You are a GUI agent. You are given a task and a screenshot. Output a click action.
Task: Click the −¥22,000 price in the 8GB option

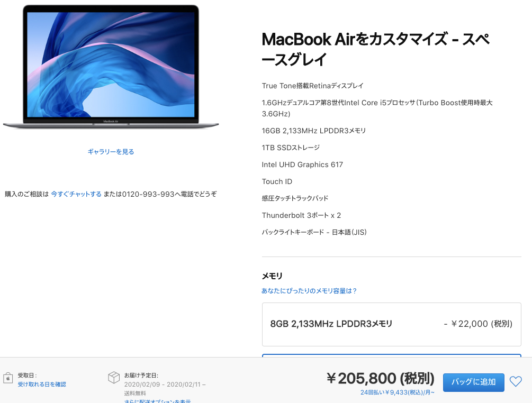(478, 324)
